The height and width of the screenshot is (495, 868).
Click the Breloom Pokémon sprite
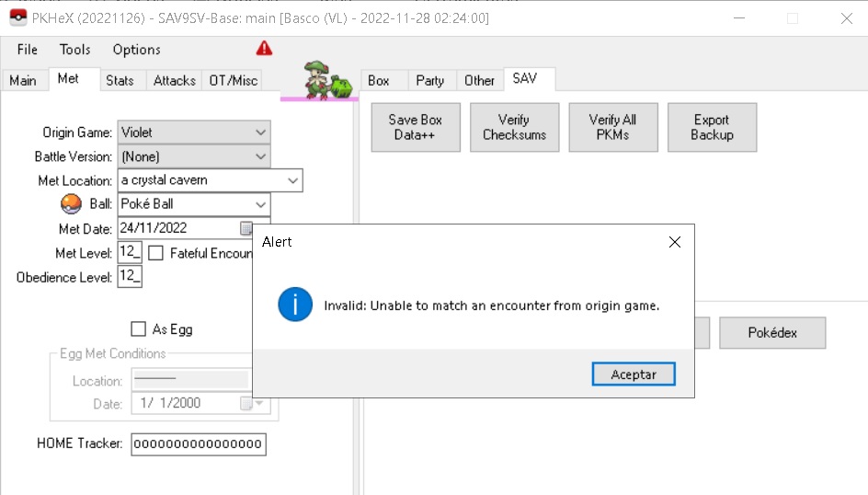318,80
